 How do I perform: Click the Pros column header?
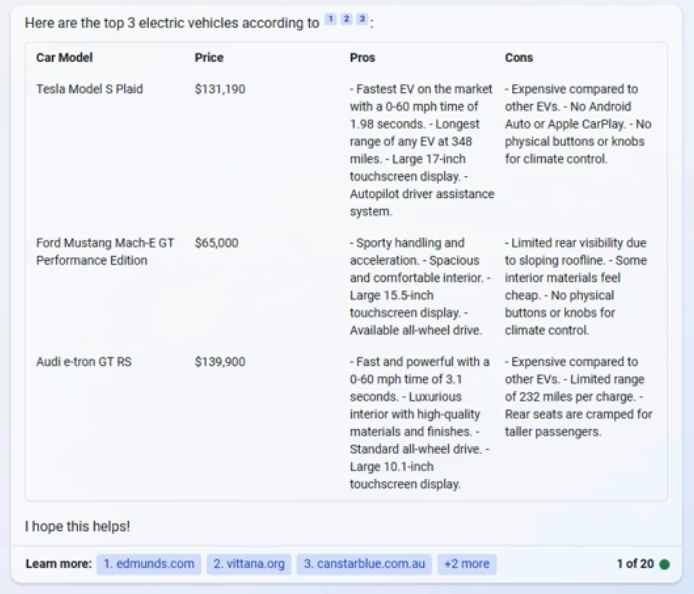pyautogui.click(x=362, y=58)
